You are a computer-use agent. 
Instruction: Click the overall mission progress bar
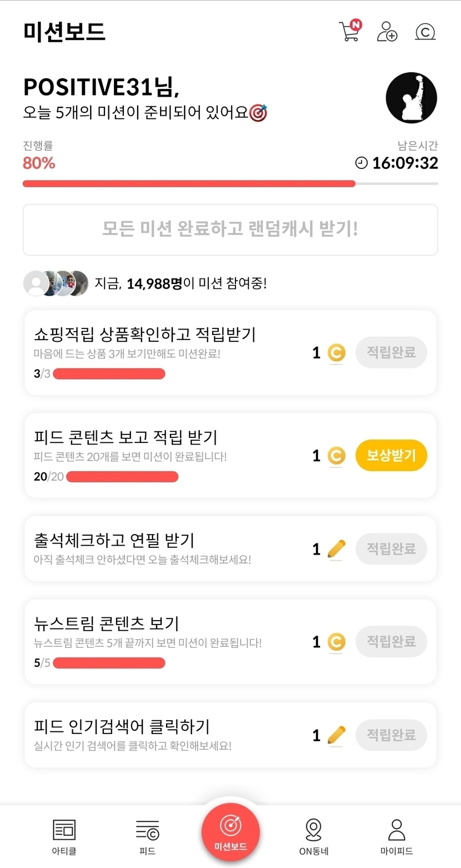coord(230,183)
